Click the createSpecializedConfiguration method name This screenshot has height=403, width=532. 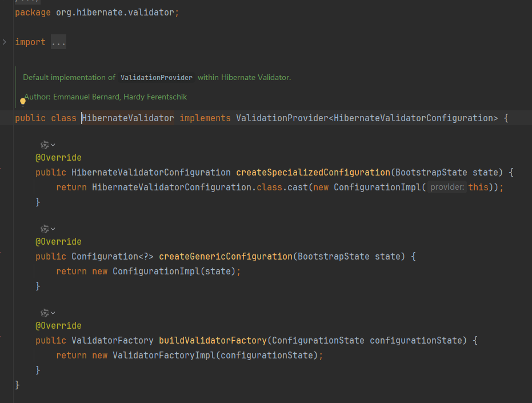(313, 173)
